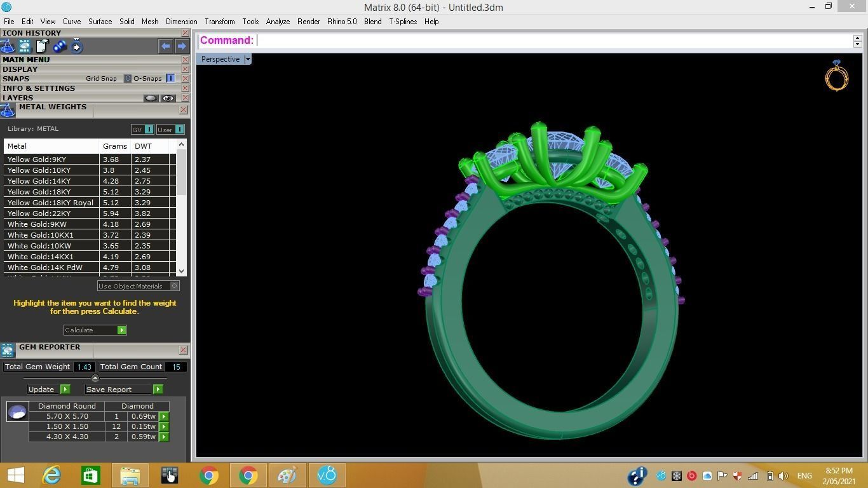Open Gem Reporter icon in Icon History
This screenshot has height=488, width=868.
[25, 46]
